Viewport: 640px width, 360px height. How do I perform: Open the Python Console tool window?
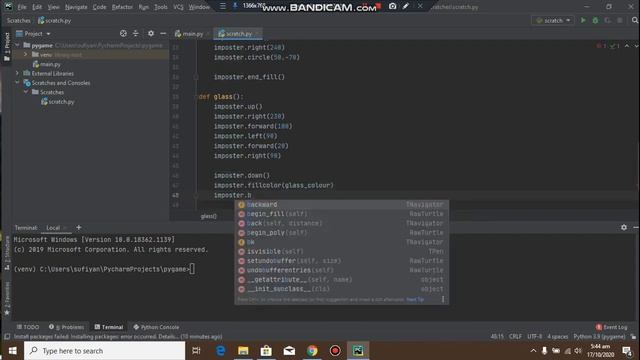(x=156, y=327)
